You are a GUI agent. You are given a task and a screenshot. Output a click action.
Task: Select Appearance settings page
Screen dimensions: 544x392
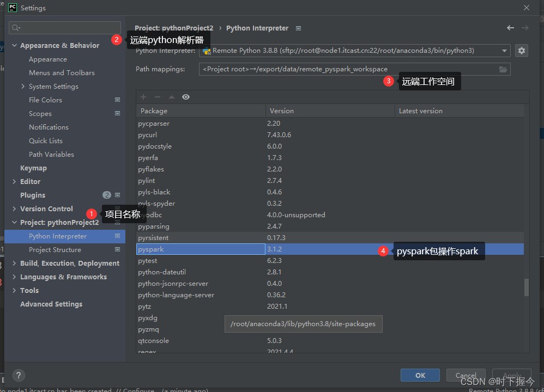point(48,59)
